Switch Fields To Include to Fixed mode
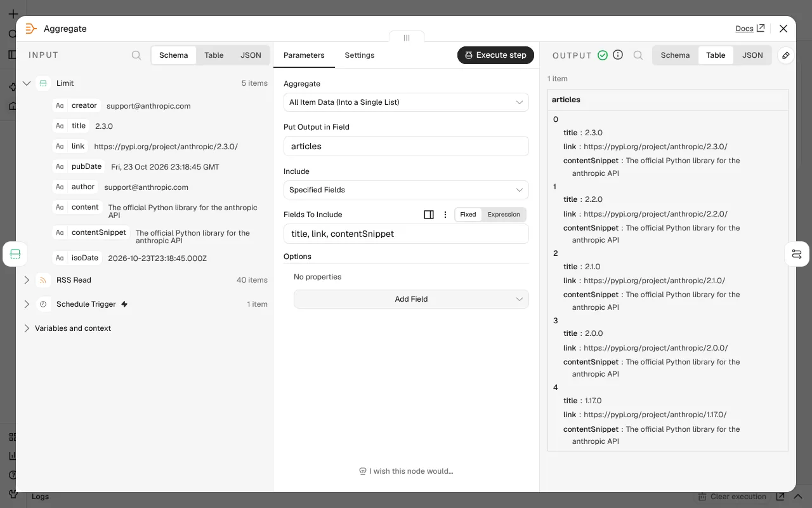Screen dimensions: 812x508 468,215
